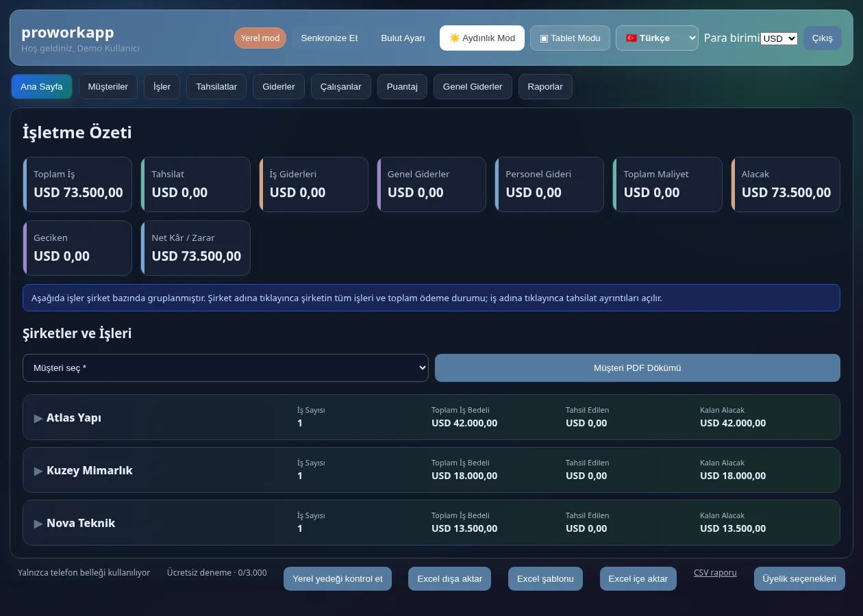
Task: Open Bulut Ayarı cloud settings
Action: pos(403,38)
